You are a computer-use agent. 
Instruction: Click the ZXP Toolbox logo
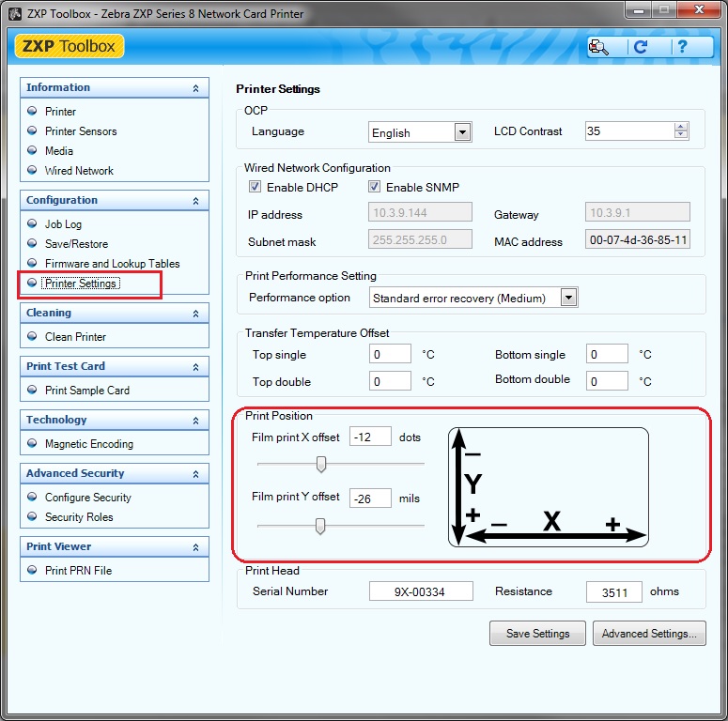coord(70,47)
